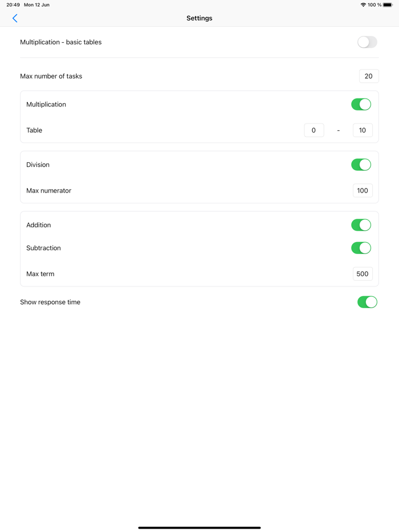Tap the back arrow icon
Screen dimensions: 399x532
[x=15, y=18]
